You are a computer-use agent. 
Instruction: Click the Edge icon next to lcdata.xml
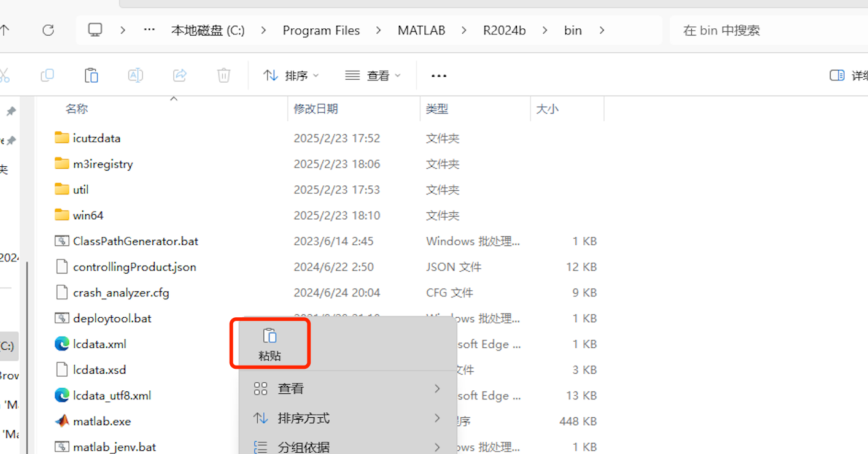(x=62, y=344)
